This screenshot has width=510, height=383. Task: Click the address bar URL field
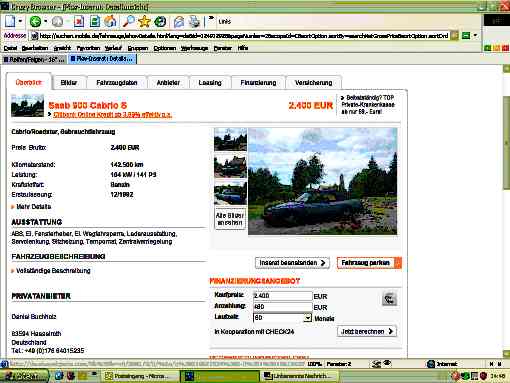(x=244, y=36)
